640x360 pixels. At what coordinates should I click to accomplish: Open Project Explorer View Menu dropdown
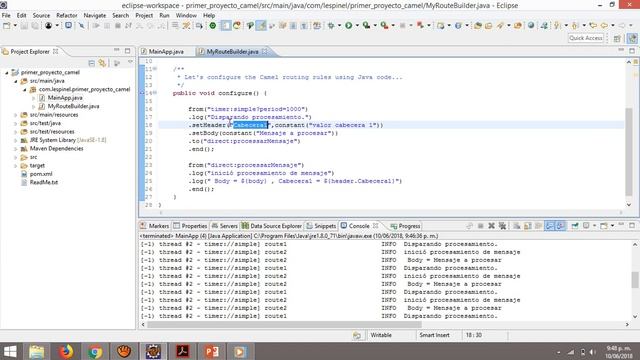pyautogui.click(x=130, y=62)
